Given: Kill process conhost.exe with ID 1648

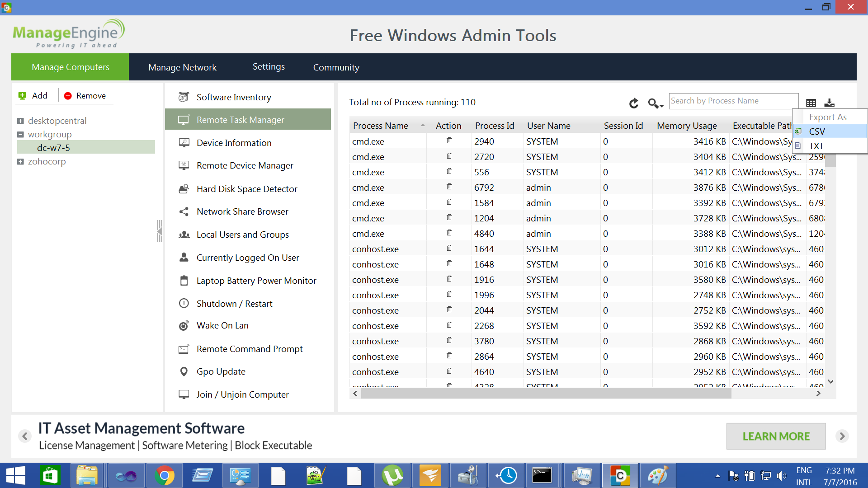Looking at the screenshot, I should [x=449, y=264].
